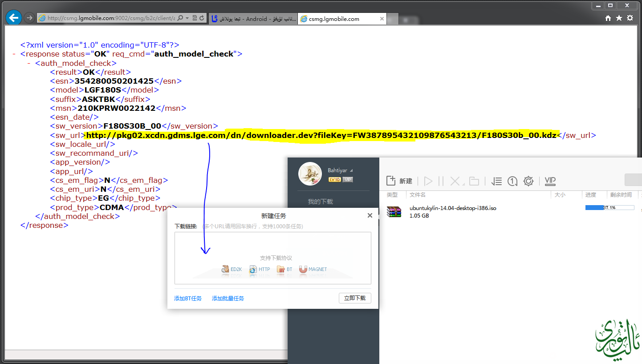Refresh the page with the reload icon
Screen dimensions: 642x364
(202, 18)
